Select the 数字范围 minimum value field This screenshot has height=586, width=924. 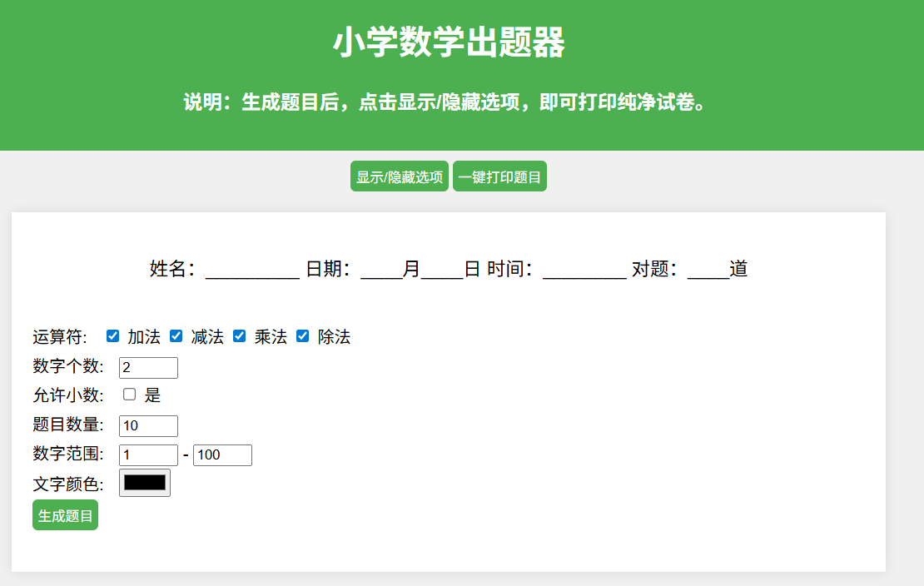tap(148, 455)
